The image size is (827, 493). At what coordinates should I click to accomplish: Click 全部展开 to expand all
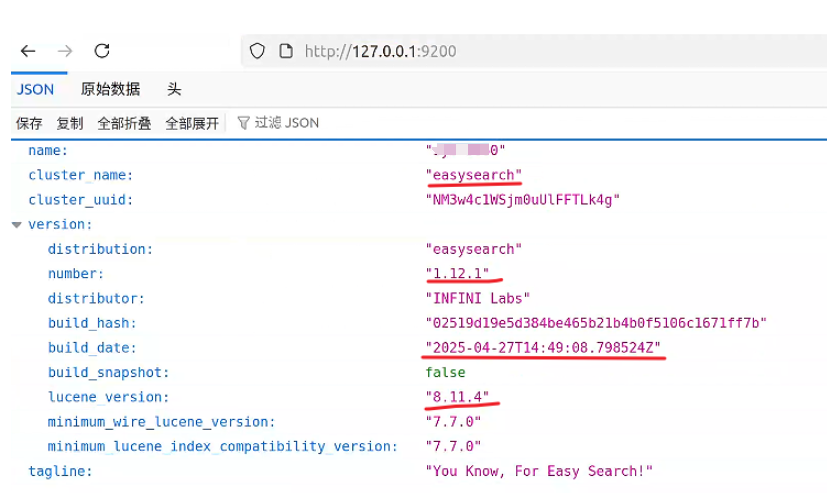(192, 123)
